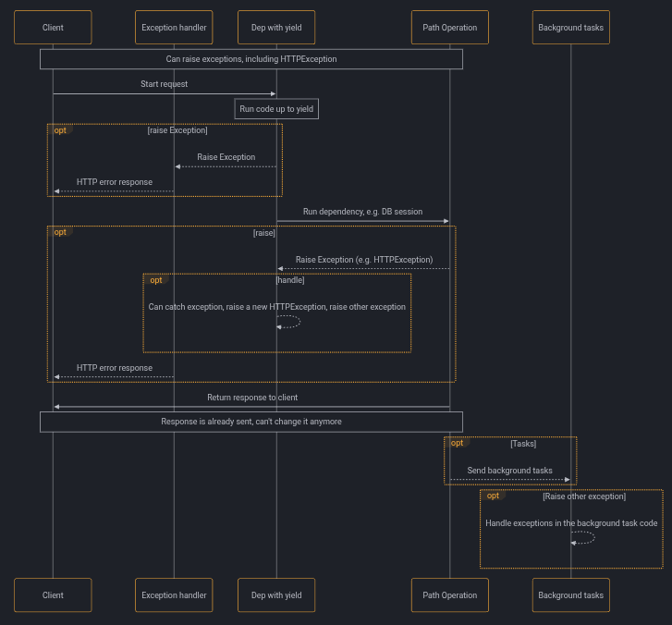Viewport: 672px width, 625px height.
Task: Click the opt tag of the [handle] block
Action: 156,280
